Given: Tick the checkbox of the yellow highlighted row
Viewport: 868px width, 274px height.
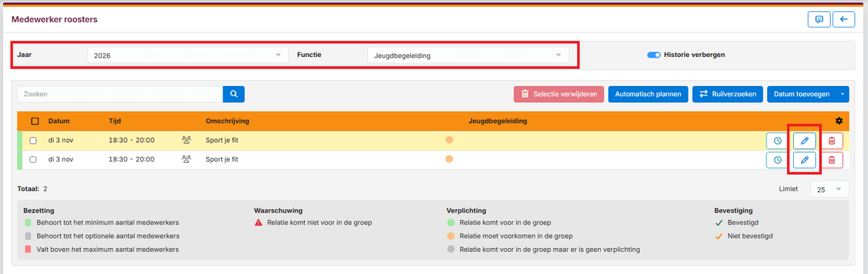Looking at the screenshot, I should click(33, 141).
